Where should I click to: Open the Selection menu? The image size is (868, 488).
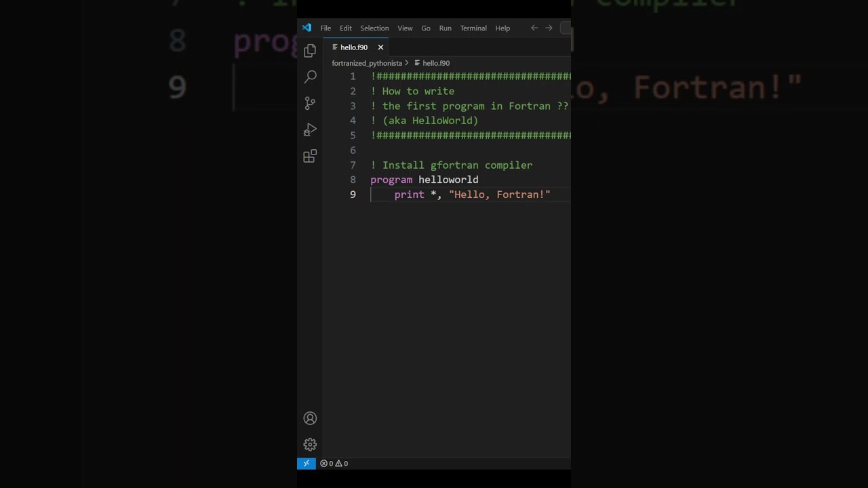pos(374,28)
